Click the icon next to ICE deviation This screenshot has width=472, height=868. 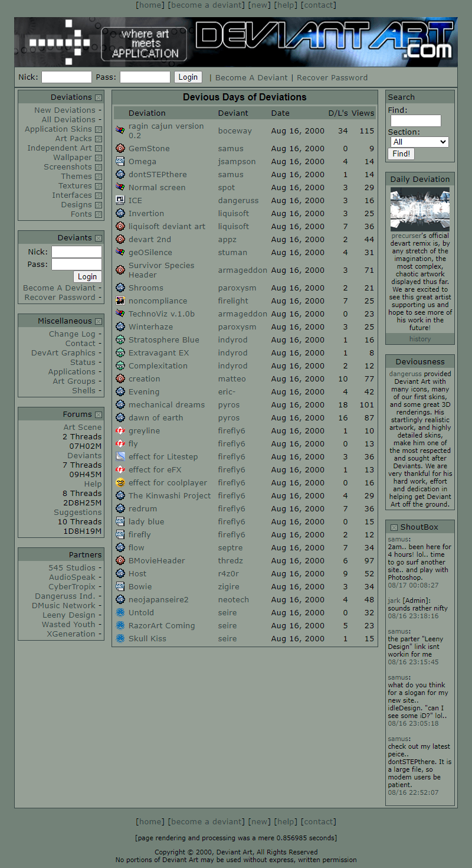[x=120, y=201]
